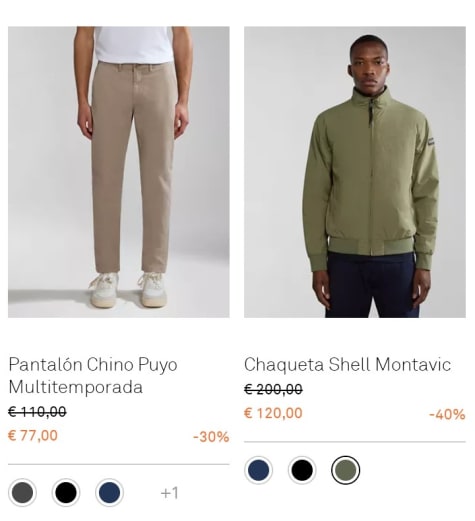Open the Chaqueta Shell Montavic product photo

click(355, 172)
